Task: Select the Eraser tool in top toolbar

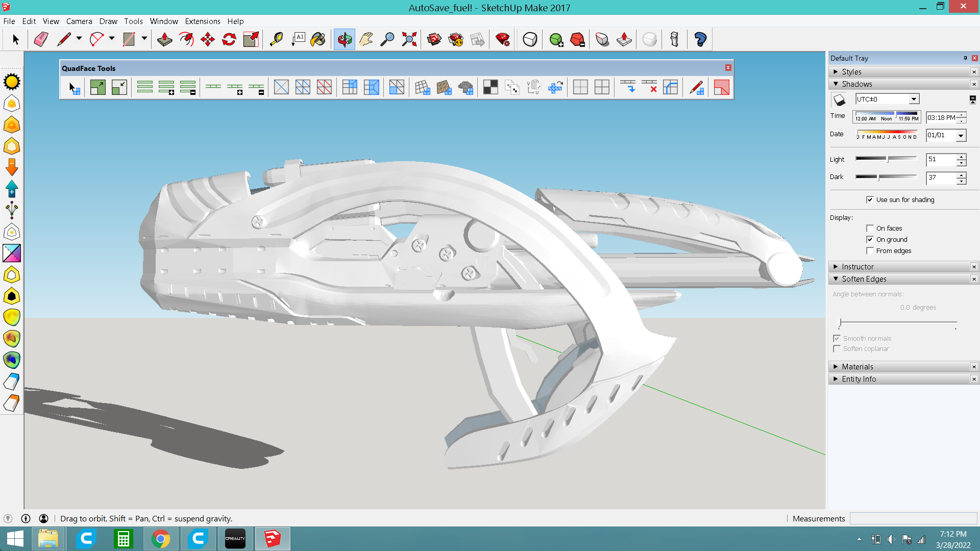Action: tap(41, 39)
